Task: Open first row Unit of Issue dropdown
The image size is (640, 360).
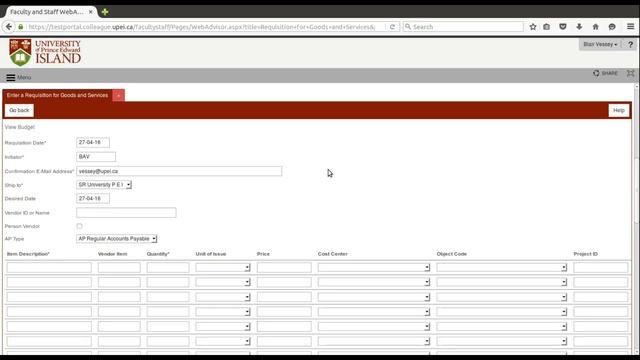Action: point(223,267)
